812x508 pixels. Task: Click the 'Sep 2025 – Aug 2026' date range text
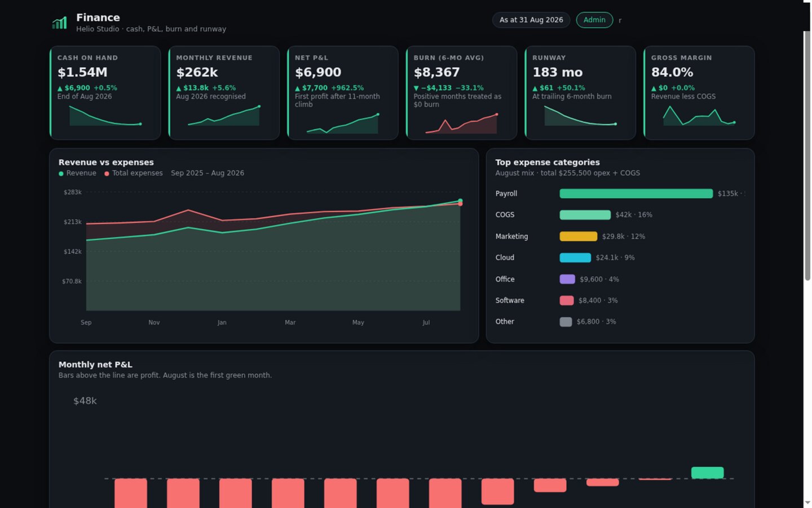[x=208, y=173]
